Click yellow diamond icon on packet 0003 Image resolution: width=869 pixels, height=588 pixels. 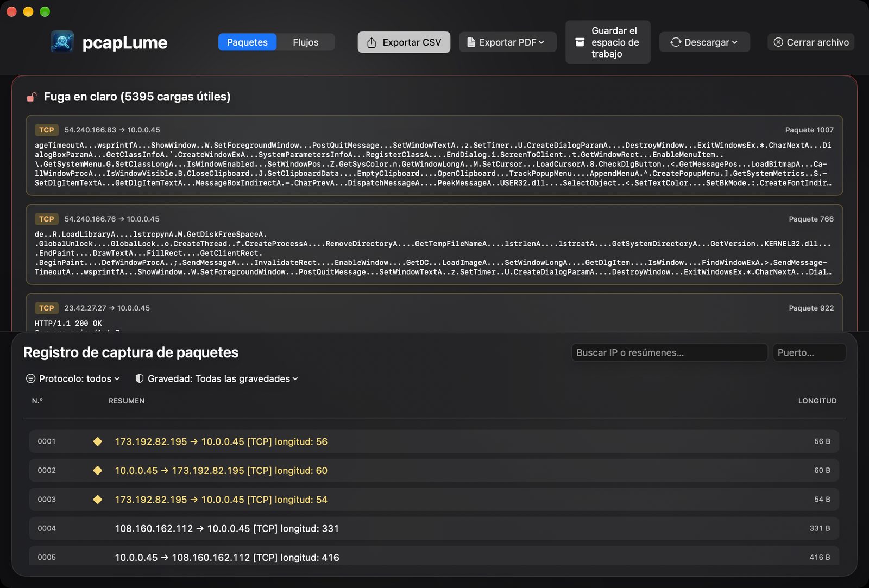coord(98,499)
